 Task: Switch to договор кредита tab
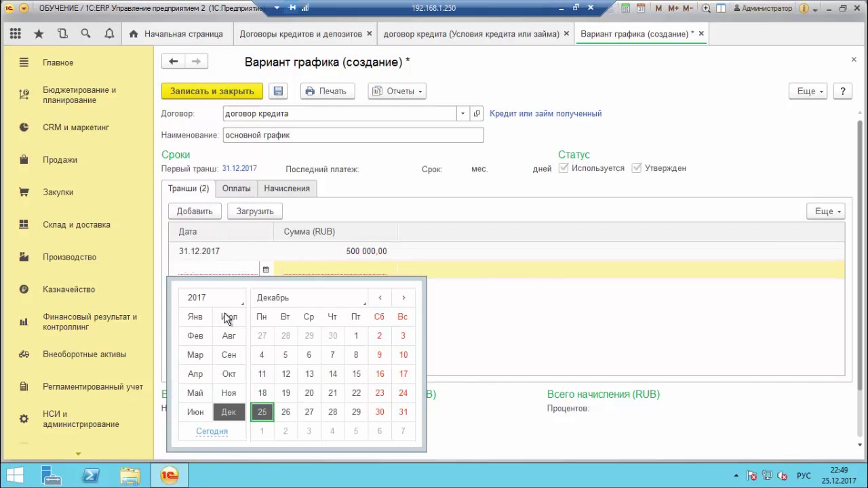471,34
